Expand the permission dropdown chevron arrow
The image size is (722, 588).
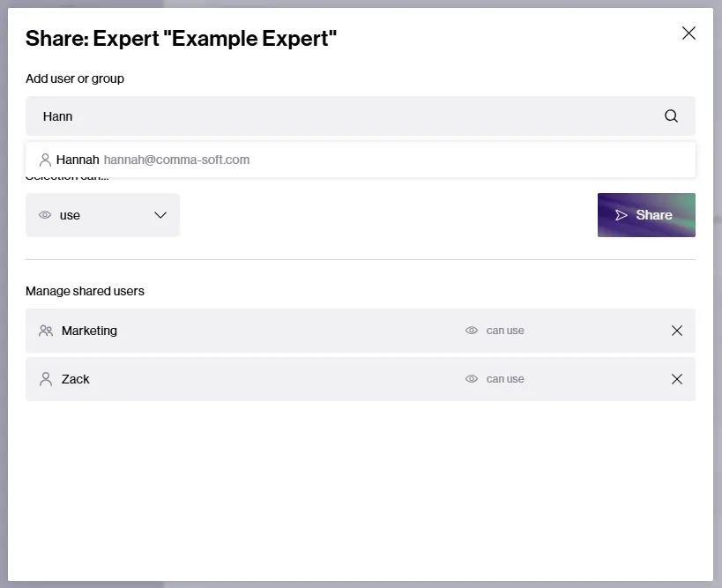point(160,215)
